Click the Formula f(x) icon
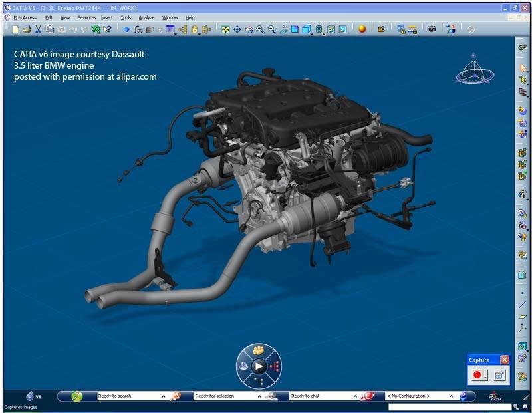 pos(138,29)
